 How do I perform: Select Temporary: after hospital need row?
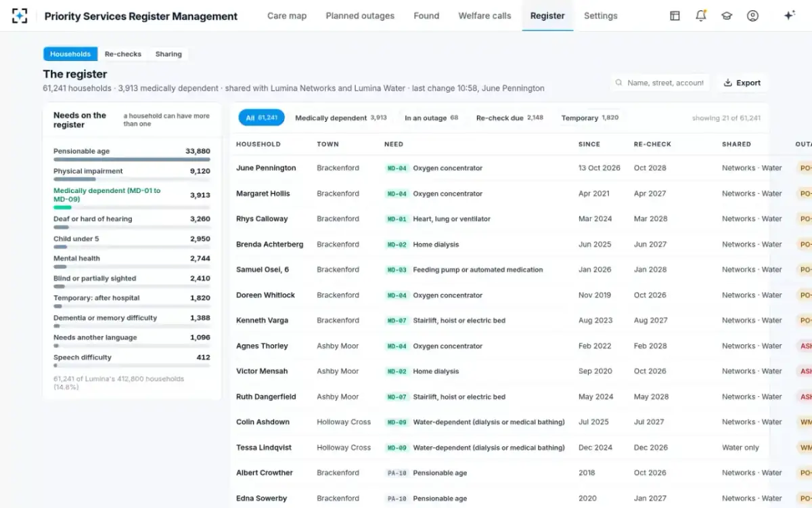tap(132, 301)
